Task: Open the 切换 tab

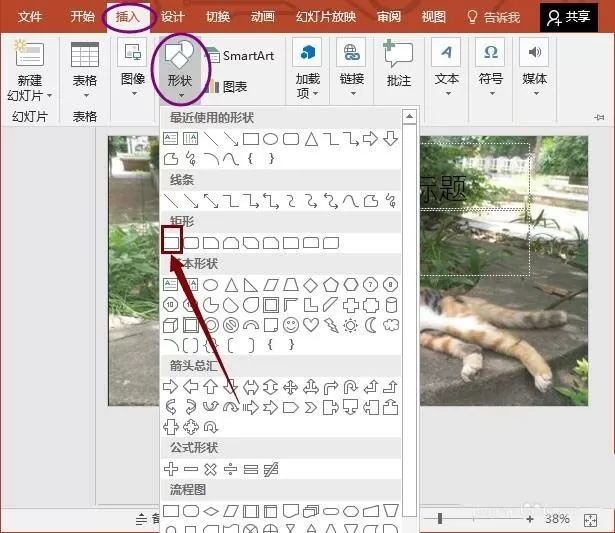Action: [x=218, y=17]
